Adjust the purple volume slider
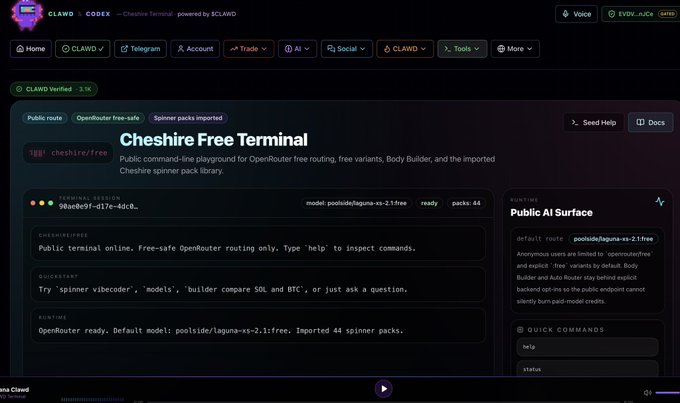This screenshot has width=680, height=403. 667,393
